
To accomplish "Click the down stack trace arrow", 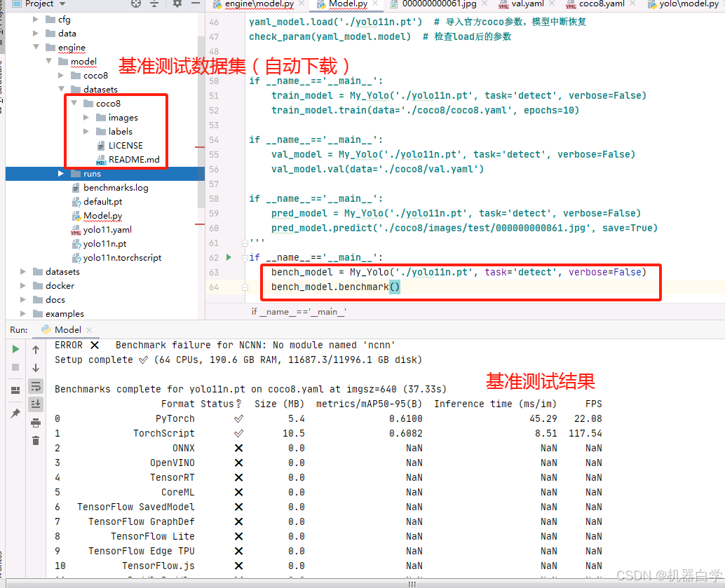I will [36, 368].
